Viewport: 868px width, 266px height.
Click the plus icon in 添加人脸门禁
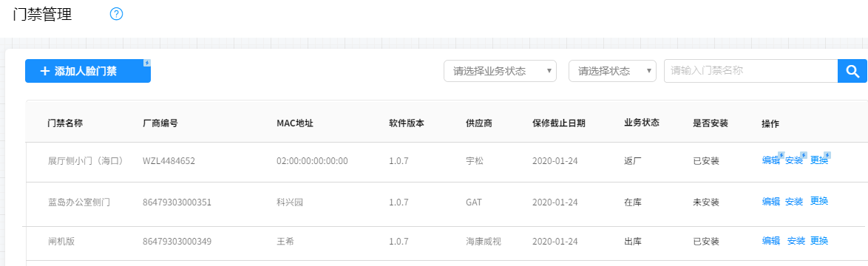45,71
